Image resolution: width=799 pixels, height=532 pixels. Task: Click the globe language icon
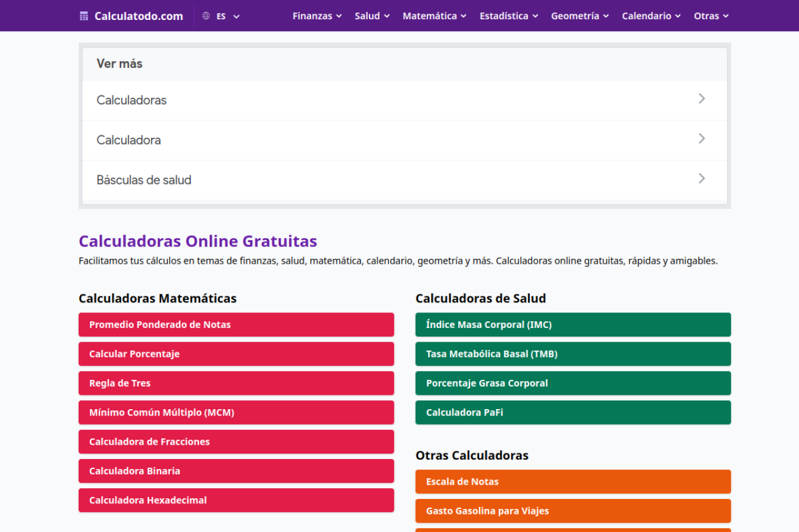206,16
